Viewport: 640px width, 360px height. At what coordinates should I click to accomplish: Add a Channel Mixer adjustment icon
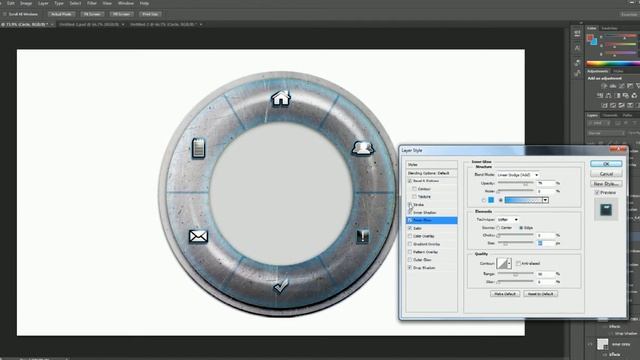pos(634,96)
